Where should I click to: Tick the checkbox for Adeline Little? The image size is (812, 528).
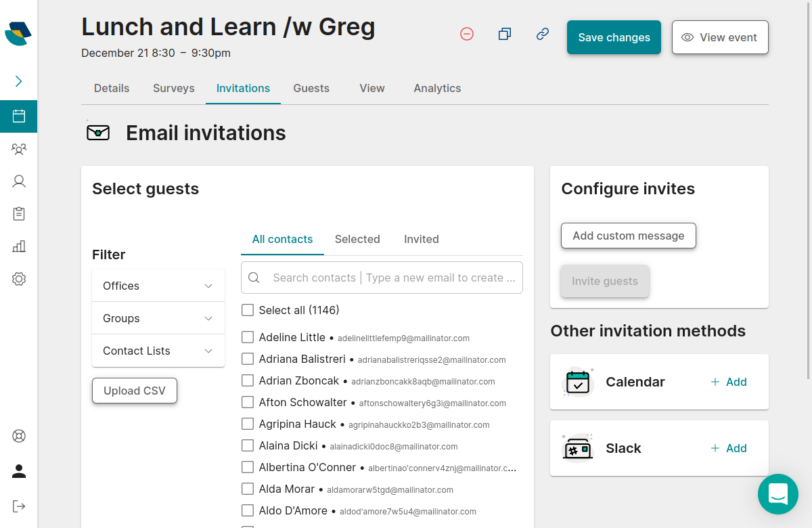[248, 337]
